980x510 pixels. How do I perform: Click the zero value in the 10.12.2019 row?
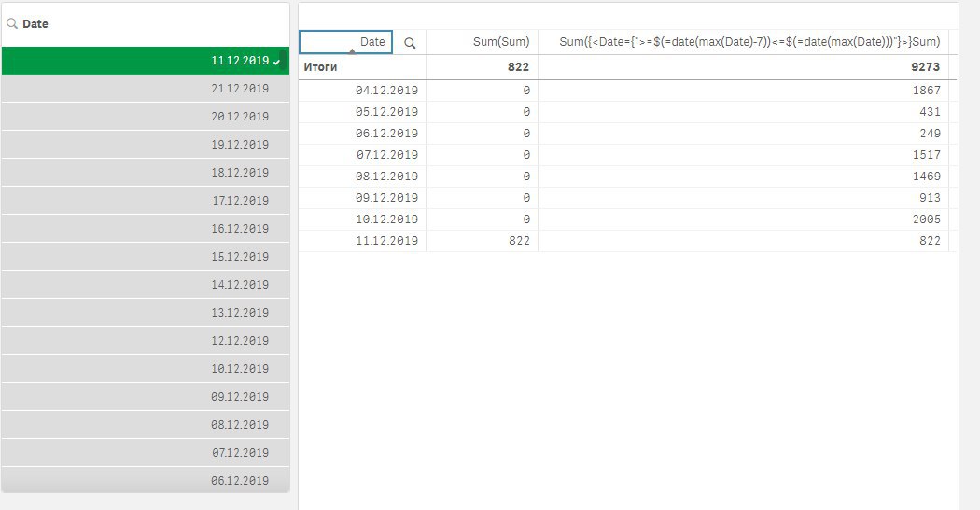coord(526,220)
